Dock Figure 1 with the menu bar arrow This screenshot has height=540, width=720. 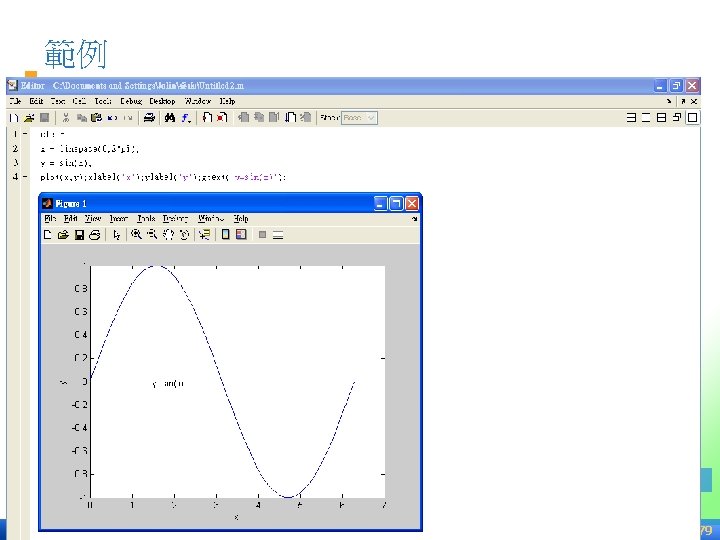(x=414, y=219)
